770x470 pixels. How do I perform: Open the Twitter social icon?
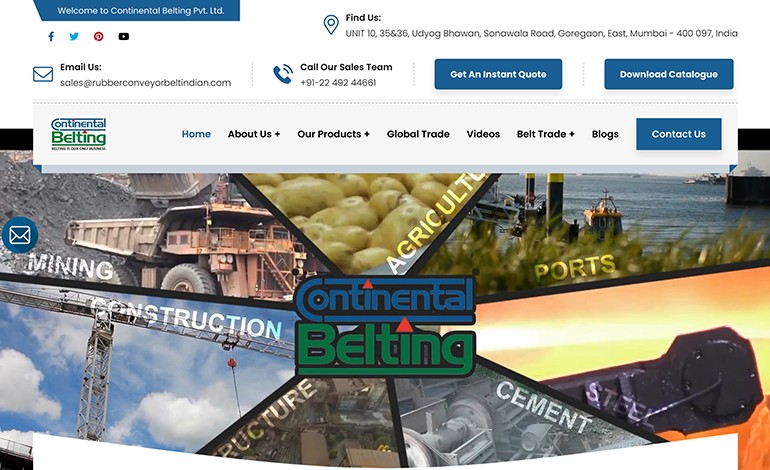(x=74, y=36)
